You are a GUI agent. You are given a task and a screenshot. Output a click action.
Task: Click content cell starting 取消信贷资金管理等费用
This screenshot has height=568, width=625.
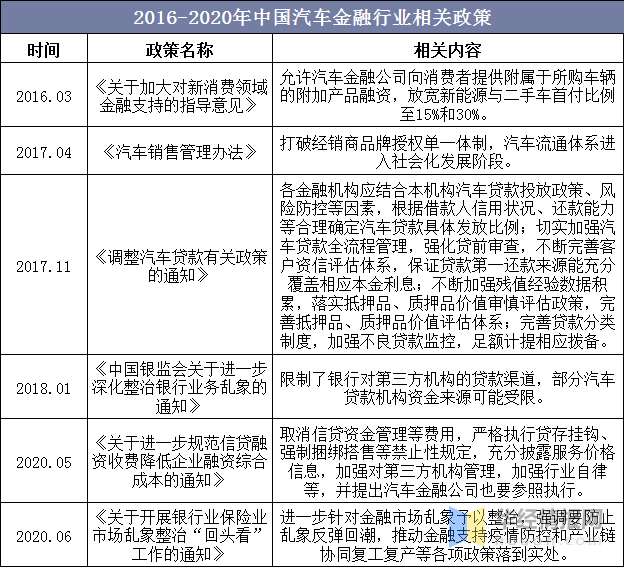pos(448,462)
